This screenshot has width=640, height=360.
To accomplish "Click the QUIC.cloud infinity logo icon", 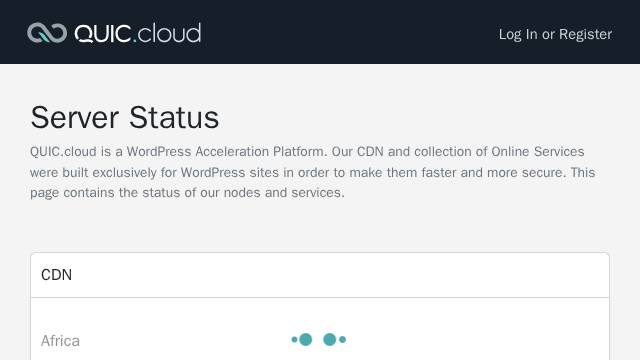I will (47, 33).
